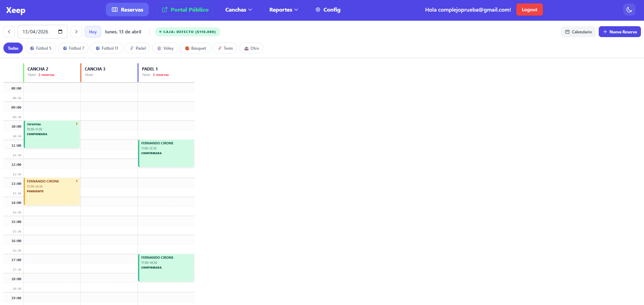Viewport: 644px width, 305px height.
Task: Filter by Vóley
Action: 165,48
